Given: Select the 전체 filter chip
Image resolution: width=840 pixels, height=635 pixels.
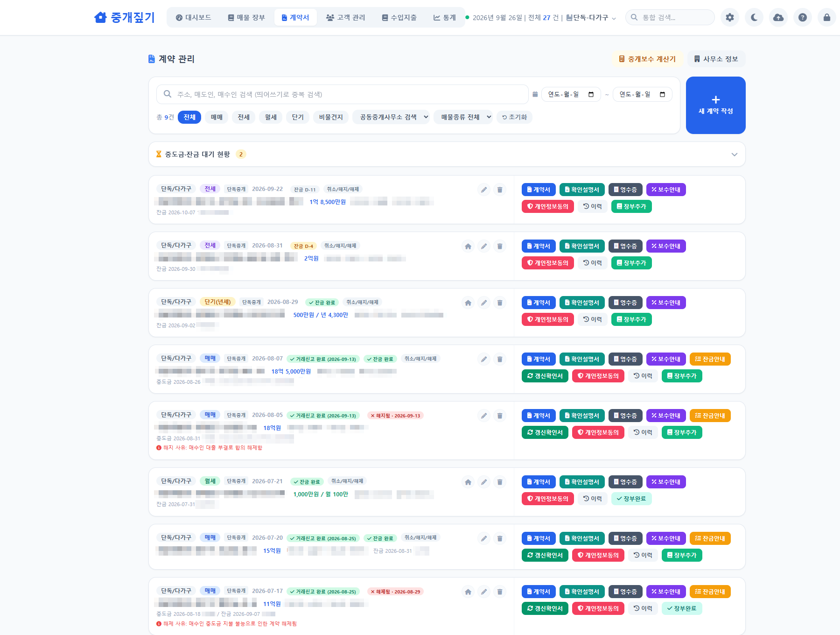Looking at the screenshot, I should pyautogui.click(x=189, y=117).
